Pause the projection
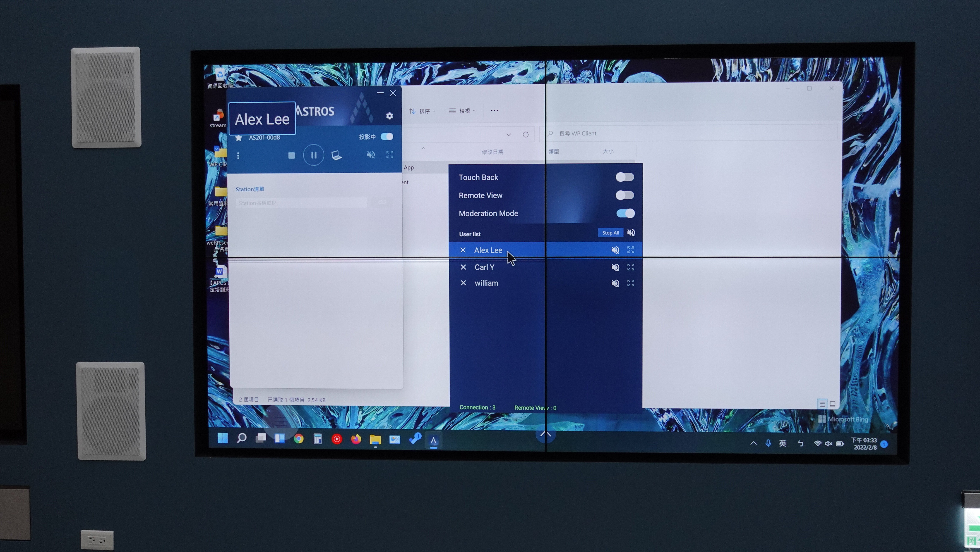The height and width of the screenshot is (552, 980). coord(313,155)
